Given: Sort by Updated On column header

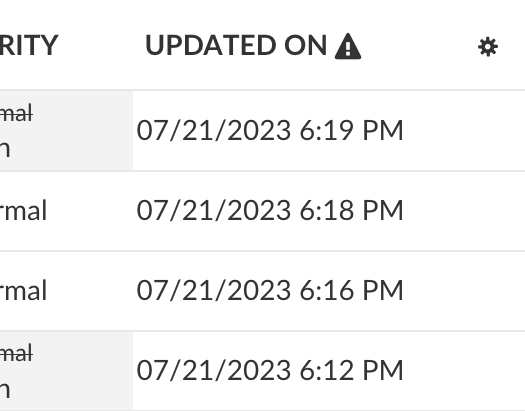Looking at the screenshot, I should [236, 45].
